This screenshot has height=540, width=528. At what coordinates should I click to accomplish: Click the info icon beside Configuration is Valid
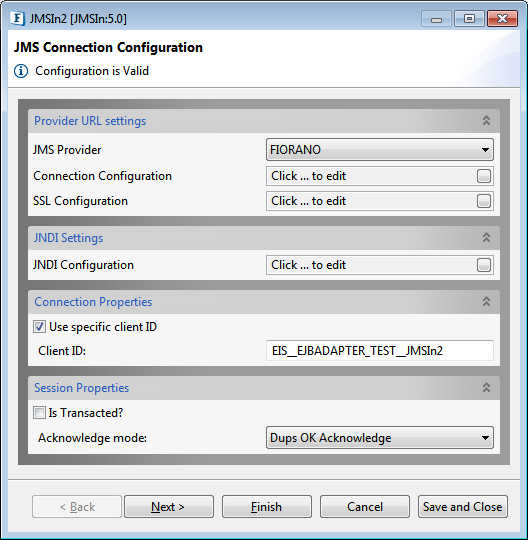[21, 71]
